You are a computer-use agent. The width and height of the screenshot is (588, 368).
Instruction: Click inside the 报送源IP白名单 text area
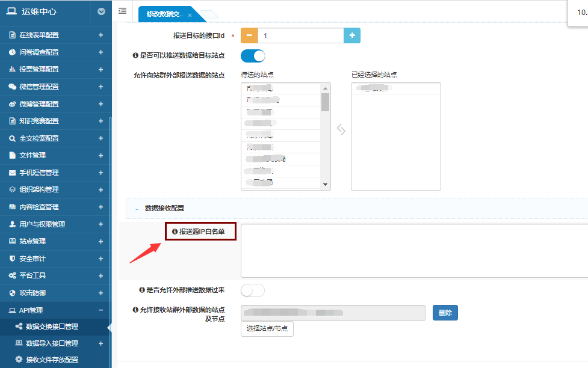(414, 250)
